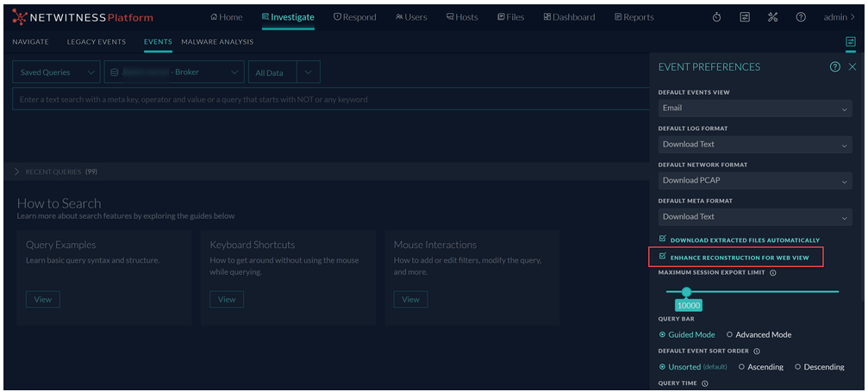Open help for Event Preferences panel
868x392 pixels.
tap(834, 67)
